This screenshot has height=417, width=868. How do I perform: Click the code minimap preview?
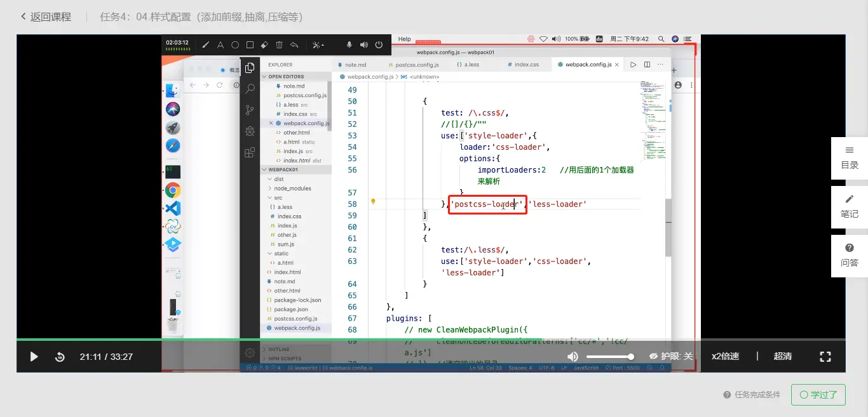coord(652,121)
